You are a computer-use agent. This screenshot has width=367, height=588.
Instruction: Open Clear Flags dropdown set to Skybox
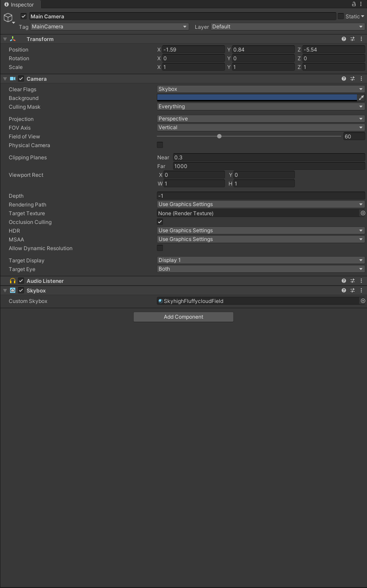pyautogui.click(x=261, y=89)
